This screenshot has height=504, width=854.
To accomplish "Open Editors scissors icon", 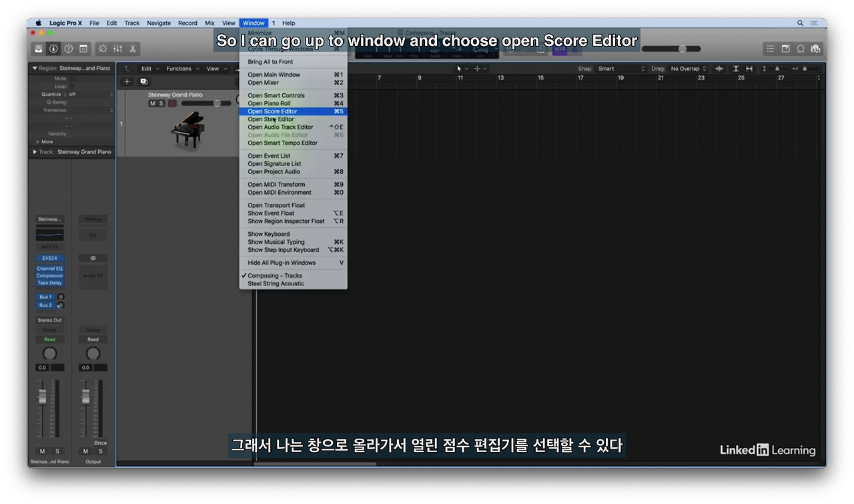I will 133,49.
